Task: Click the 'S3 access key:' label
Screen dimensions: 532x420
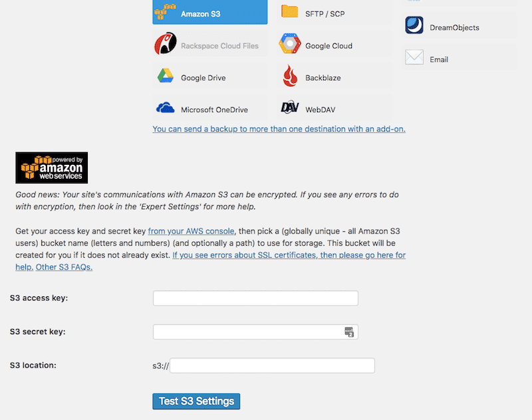Action: [x=39, y=298]
